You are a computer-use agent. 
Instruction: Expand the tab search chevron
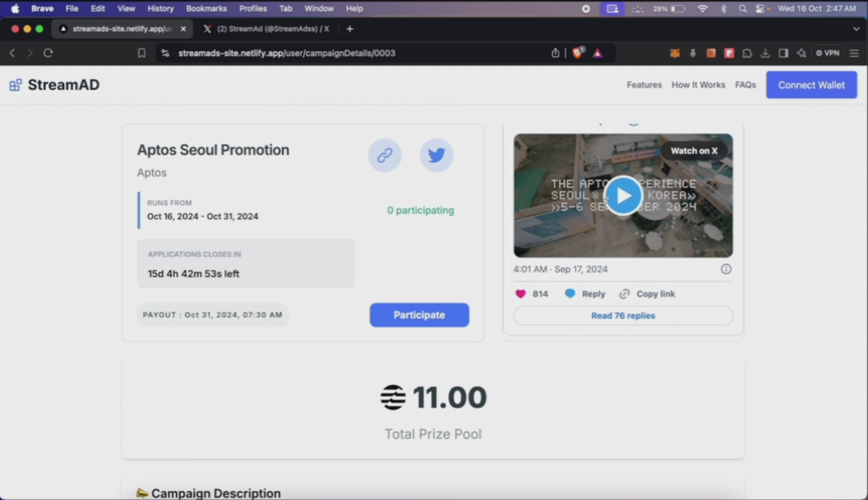pyautogui.click(x=856, y=28)
